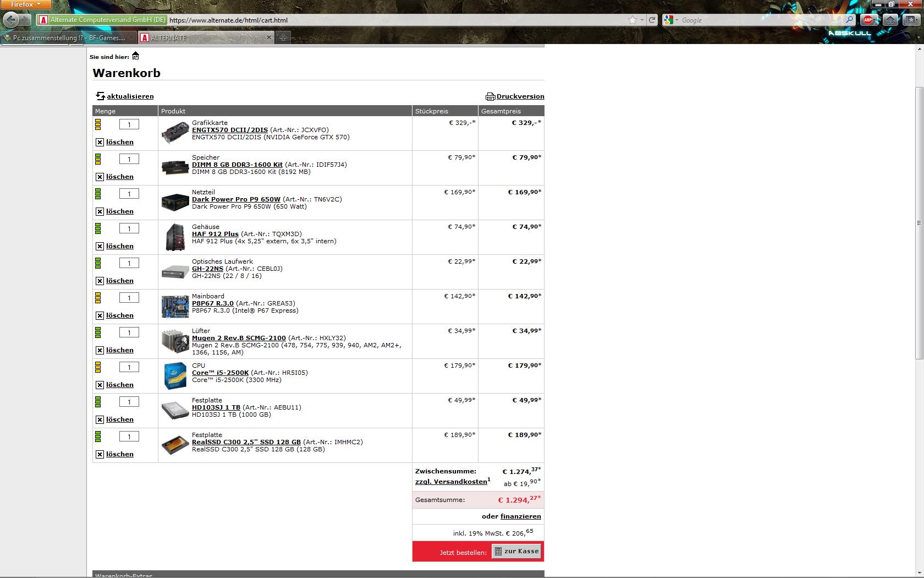The width and height of the screenshot is (924, 578).
Task: Click the Gesamtsumme value € 1.294,27
Action: tap(519, 499)
